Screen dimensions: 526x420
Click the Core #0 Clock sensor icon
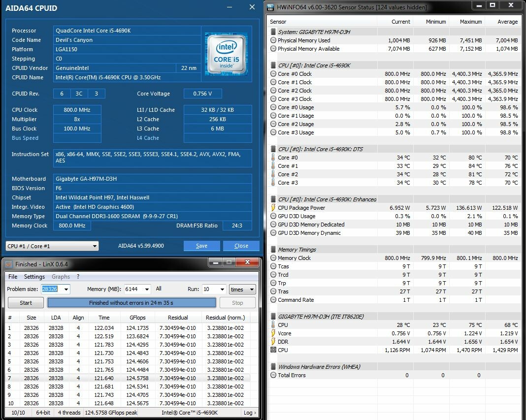tap(273, 74)
